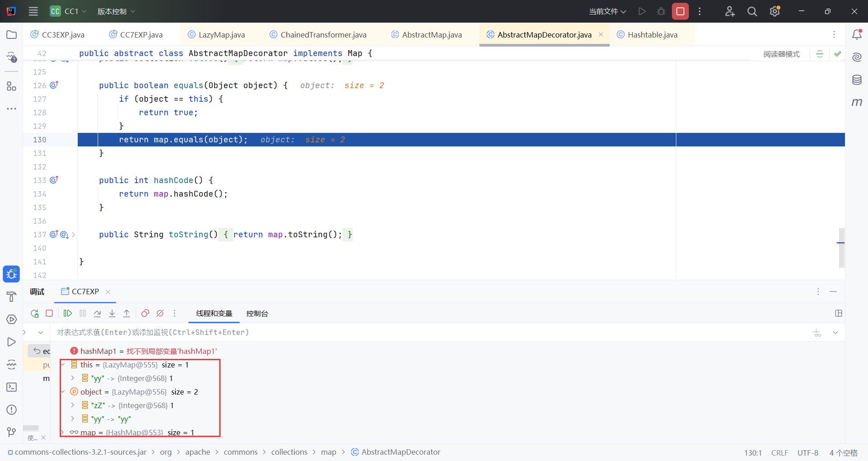Open the Database tool window icon
Viewport: 868px width, 461px height.
(857, 80)
